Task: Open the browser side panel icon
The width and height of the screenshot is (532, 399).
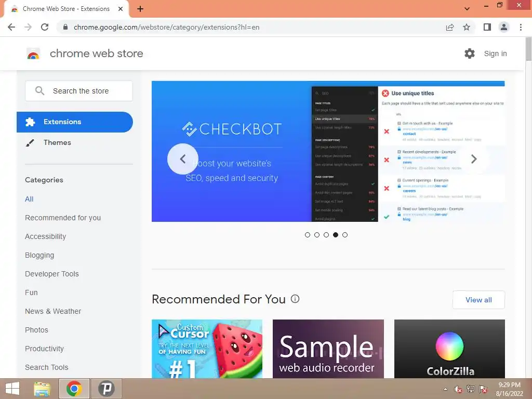Action: [487, 27]
